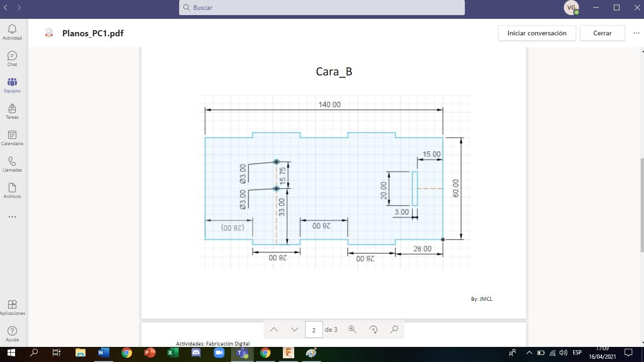Go to previous PDF page arrow
Screen dimensions: 644x362
point(274,329)
